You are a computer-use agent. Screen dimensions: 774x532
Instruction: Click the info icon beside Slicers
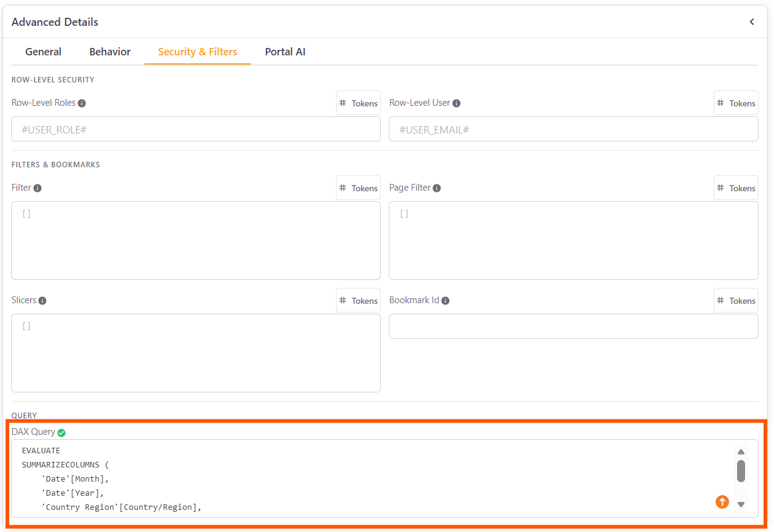click(x=41, y=300)
